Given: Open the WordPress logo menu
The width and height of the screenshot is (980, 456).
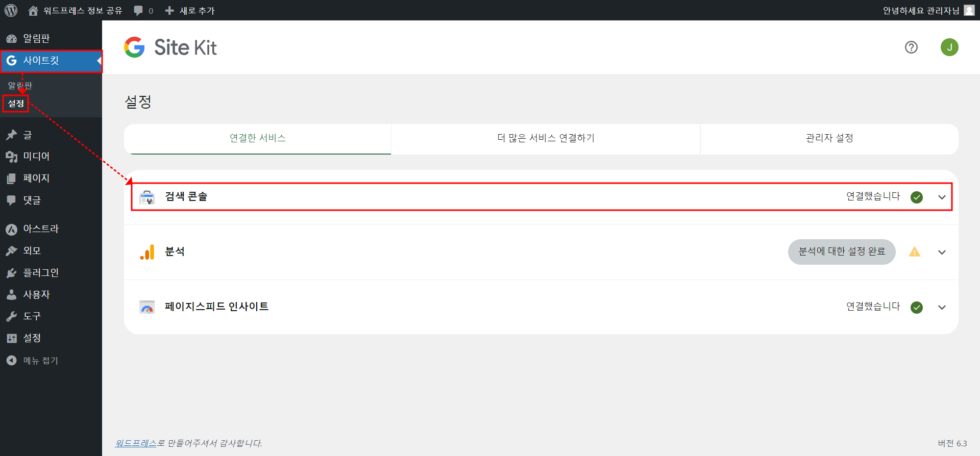Looking at the screenshot, I should point(11,10).
